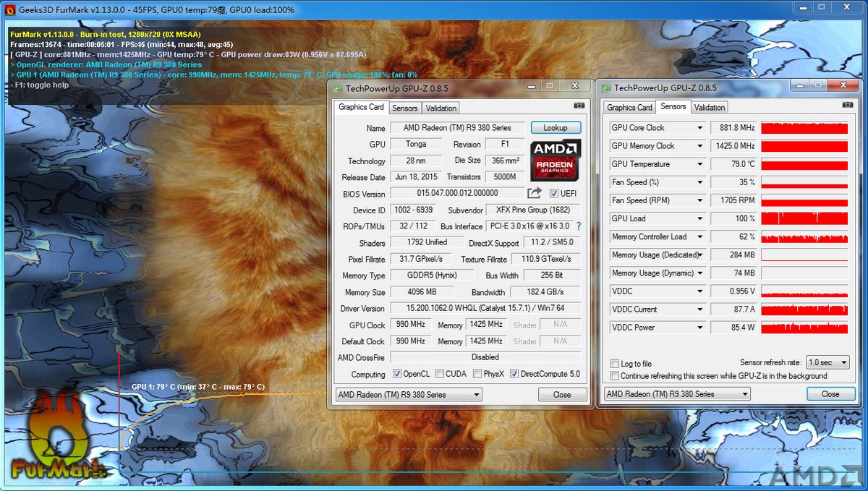Image resolution: width=868 pixels, height=491 pixels.
Task: Click the Lookup button
Action: (556, 128)
